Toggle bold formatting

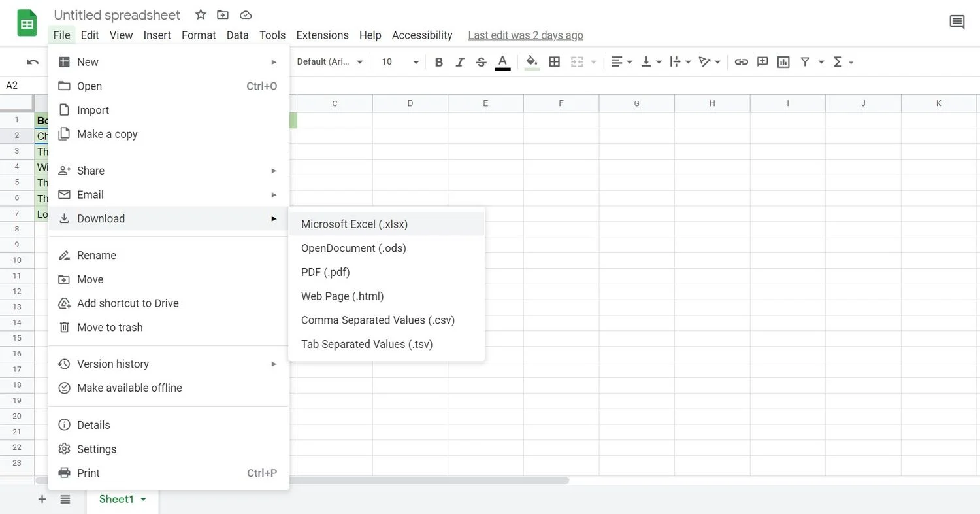point(439,62)
